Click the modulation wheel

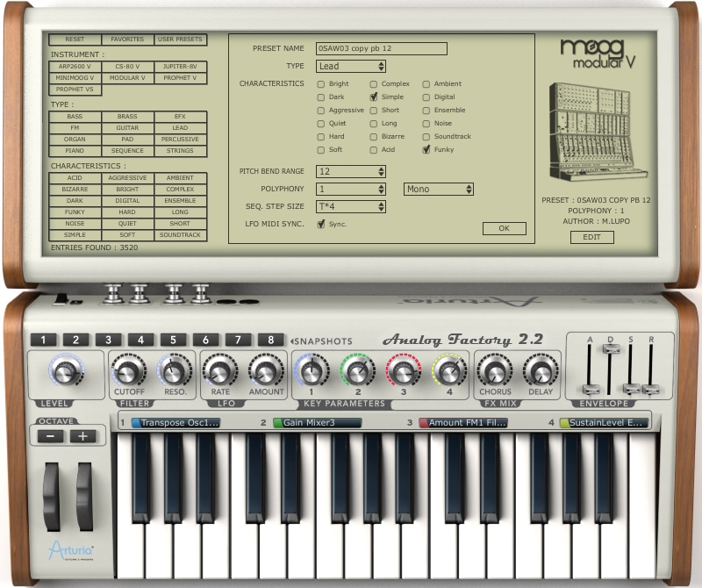[84, 497]
